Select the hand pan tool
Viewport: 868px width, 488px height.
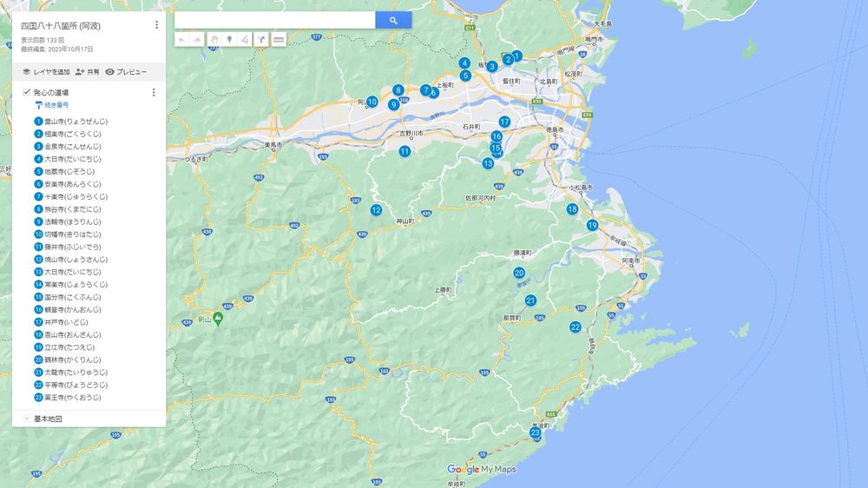pyautogui.click(x=214, y=39)
